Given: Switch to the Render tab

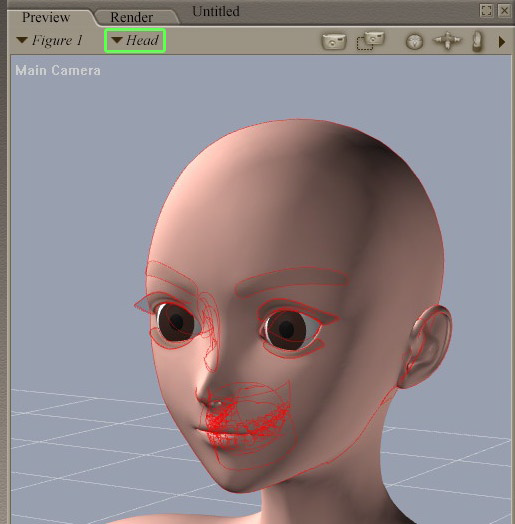Looking at the screenshot, I should [131, 17].
